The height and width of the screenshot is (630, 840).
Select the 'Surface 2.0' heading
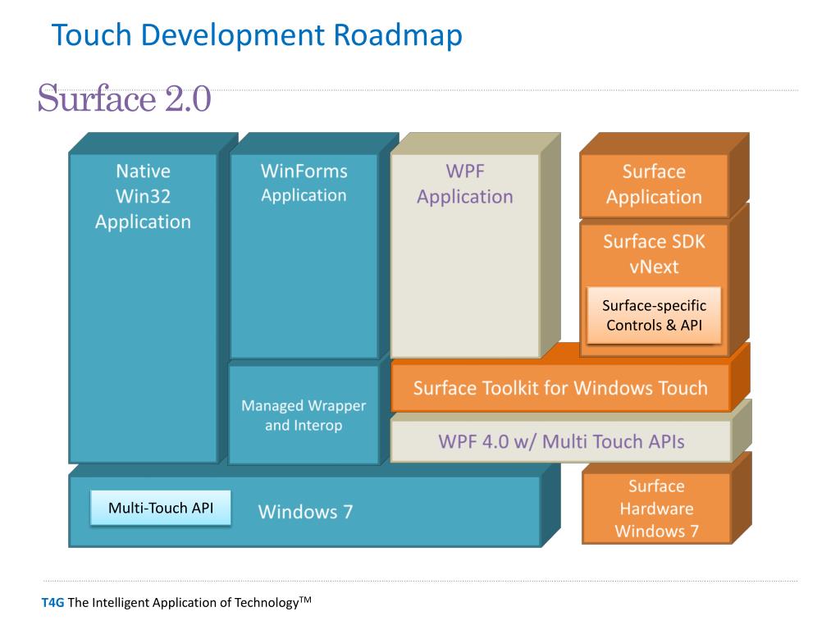(x=125, y=98)
